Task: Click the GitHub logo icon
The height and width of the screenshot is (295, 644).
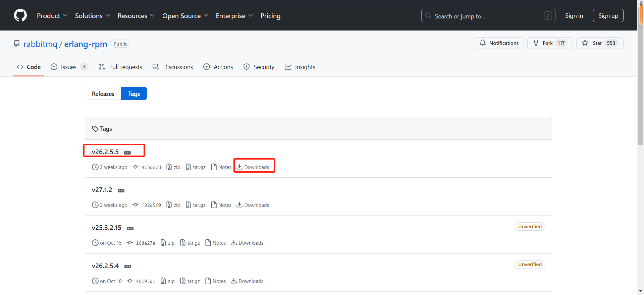Action: [x=20, y=15]
